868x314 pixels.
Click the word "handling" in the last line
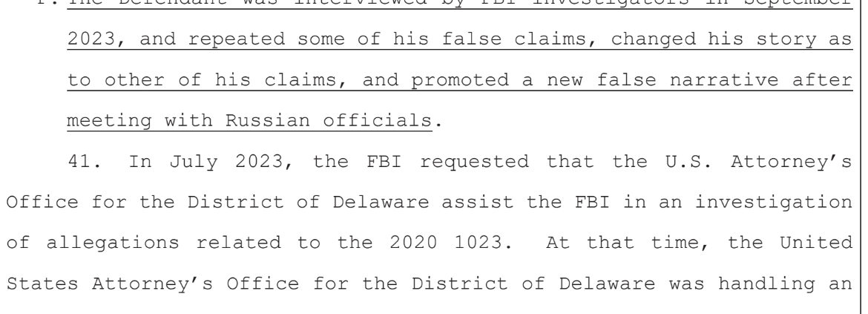coord(766,284)
